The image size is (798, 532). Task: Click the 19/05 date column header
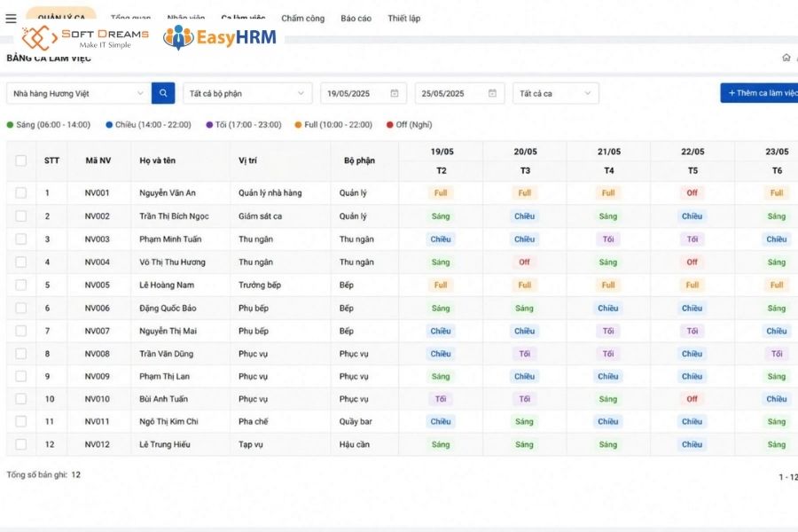pyautogui.click(x=442, y=152)
